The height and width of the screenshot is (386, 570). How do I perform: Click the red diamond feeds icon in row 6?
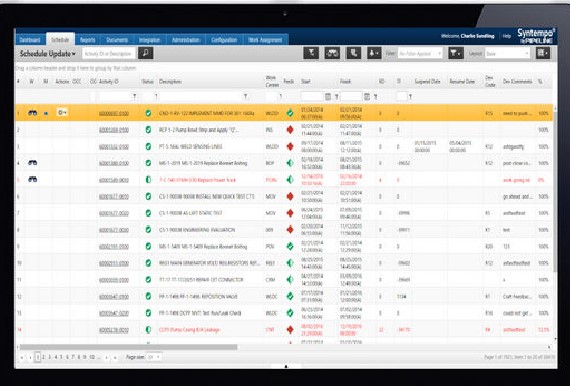pyautogui.click(x=290, y=196)
